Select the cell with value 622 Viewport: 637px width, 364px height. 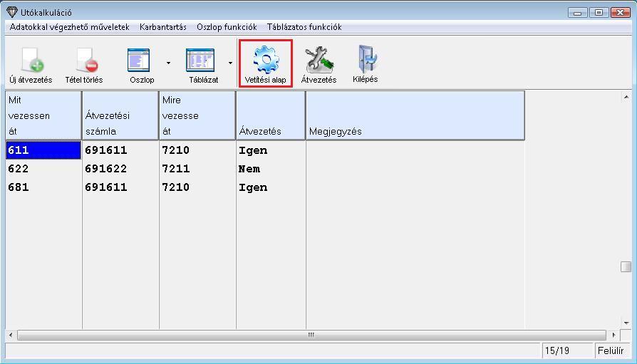(43, 169)
